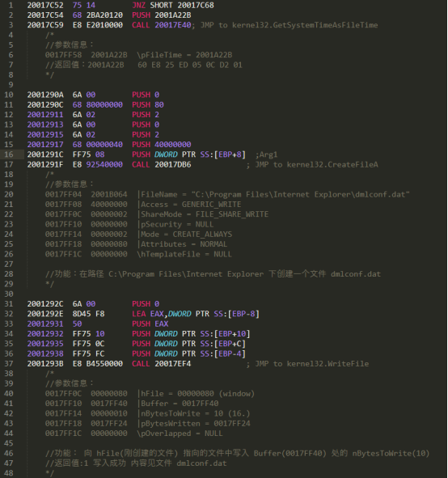Click the JNZ SHORT 20017C68 instruction
Image resolution: width=448 pixels, height=478 pixels.
(x=173, y=5)
